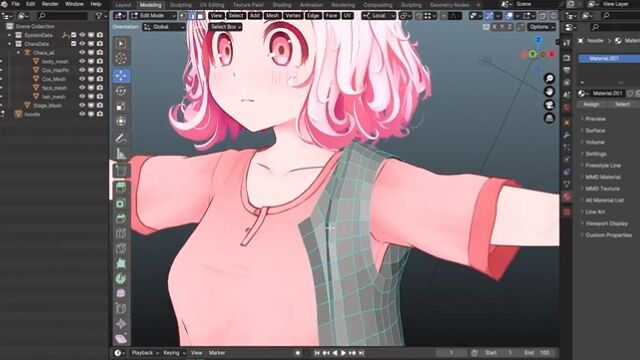Open the Mesh menu in viewport header
This screenshot has width=640, height=360.
coord(272,16)
